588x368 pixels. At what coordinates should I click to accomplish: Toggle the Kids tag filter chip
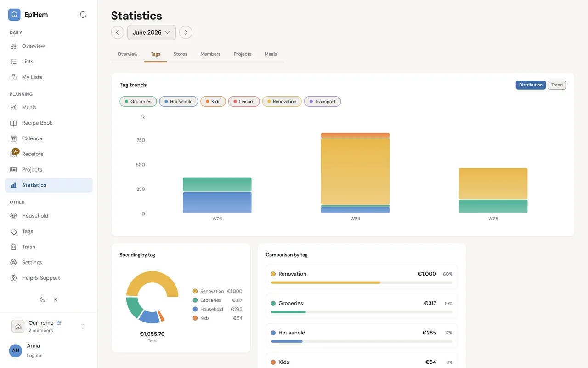tap(213, 102)
